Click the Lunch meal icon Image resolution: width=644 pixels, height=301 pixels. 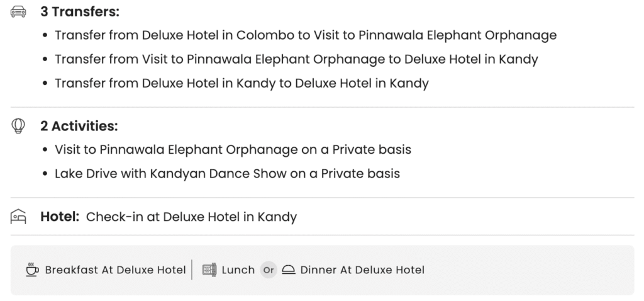pyautogui.click(x=209, y=270)
